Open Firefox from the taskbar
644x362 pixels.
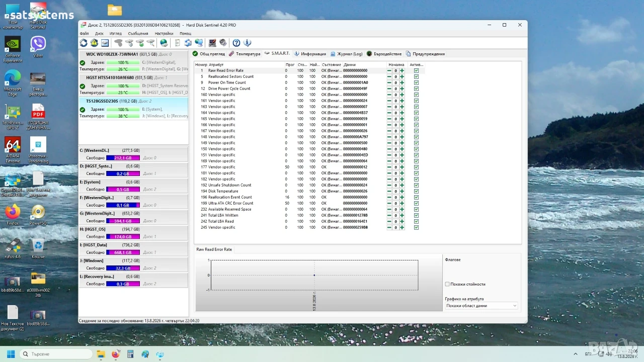(115, 354)
